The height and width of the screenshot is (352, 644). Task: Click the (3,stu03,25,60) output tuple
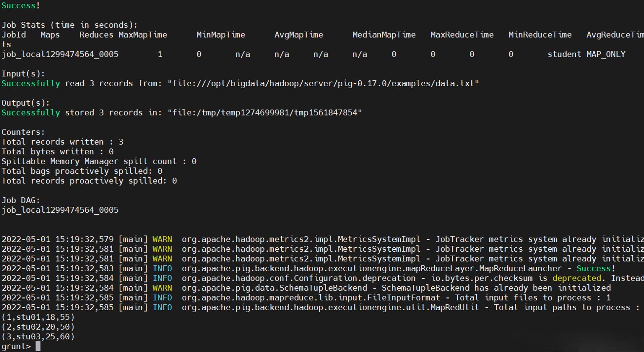[38, 336]
